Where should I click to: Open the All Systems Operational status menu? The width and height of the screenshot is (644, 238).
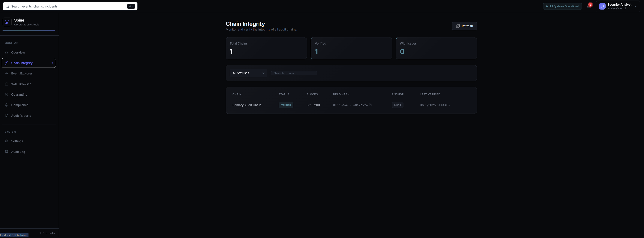click(x=562, y=6)
